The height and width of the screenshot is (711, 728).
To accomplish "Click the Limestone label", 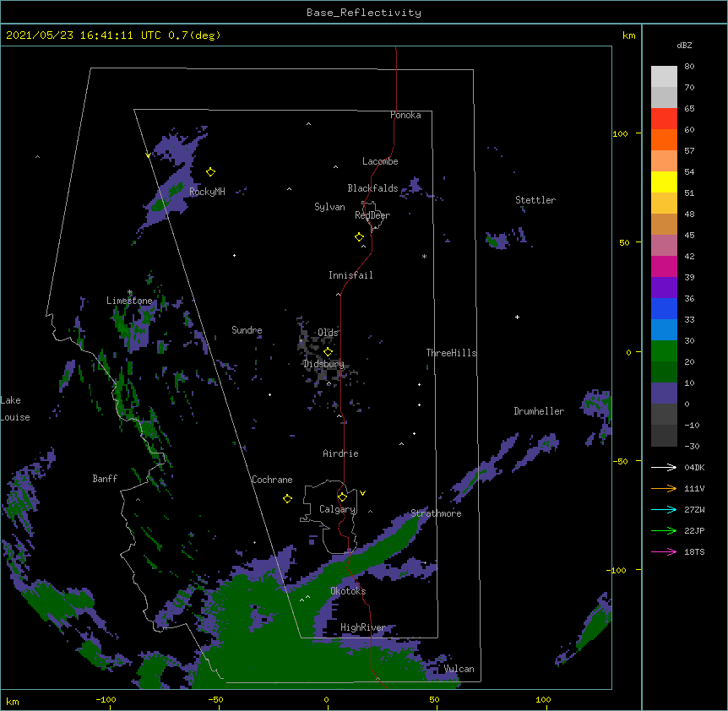I will (x=129, y=301).
